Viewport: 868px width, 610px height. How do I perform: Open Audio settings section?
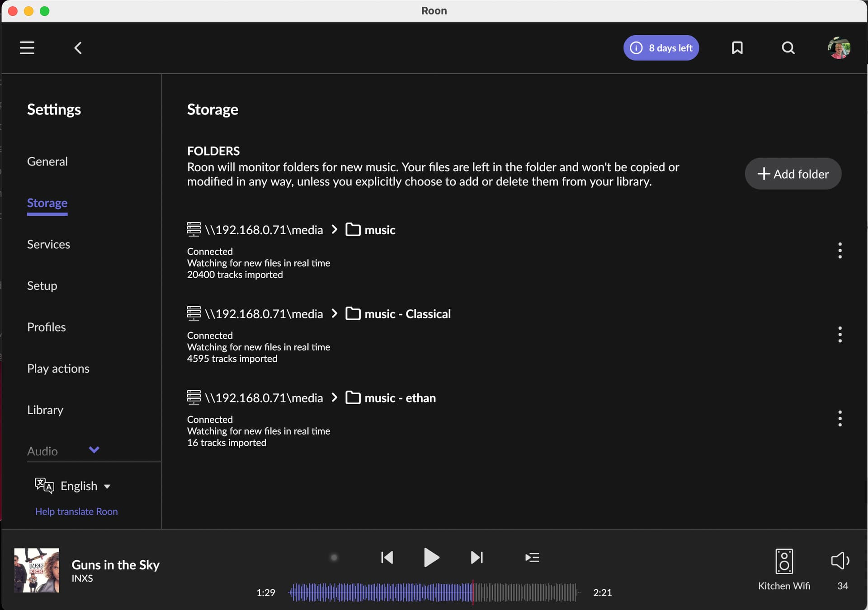(42, 451)
